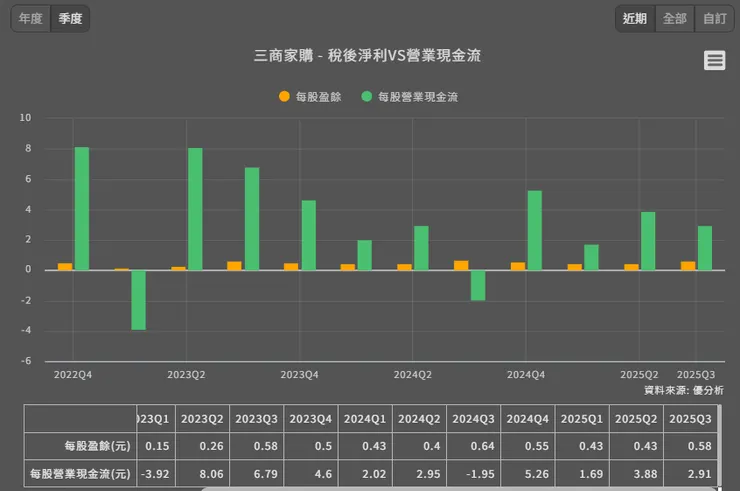Switch to 年度 (annual) view tab
This screenshot has height=491, width=740.
point(31,18)
